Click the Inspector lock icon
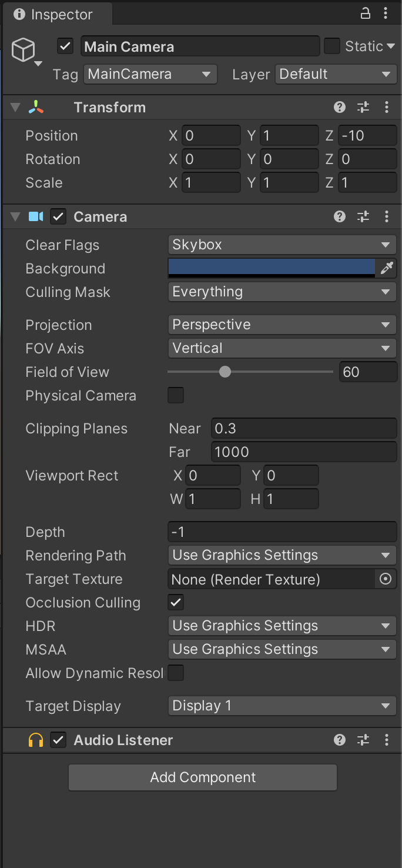The width and height of the screenshot is (402, 868). (366, 14)
